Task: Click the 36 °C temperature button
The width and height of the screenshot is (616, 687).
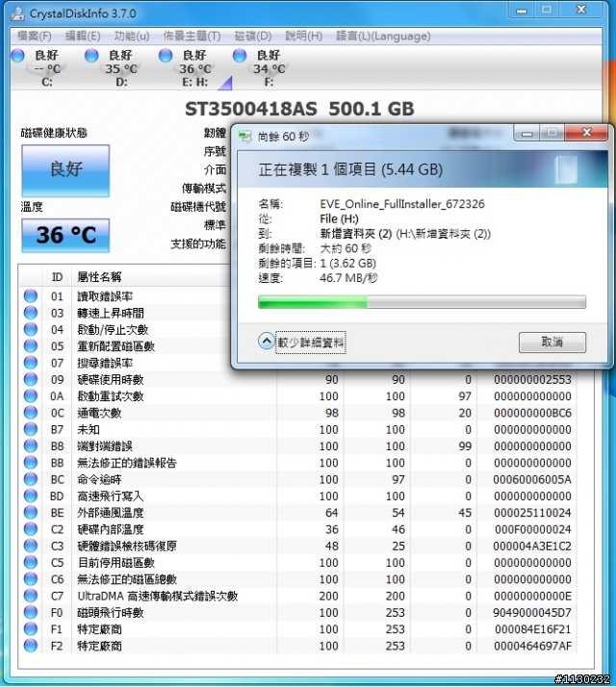Action: [65, 236]
